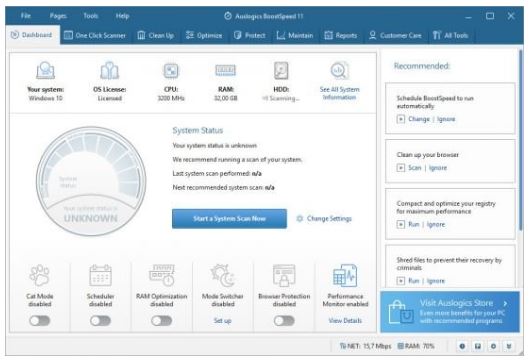This screenshot has height=363, width=530.
Task: Click Run under Compact and optimize registry
Action: click(x=414, y=224)
